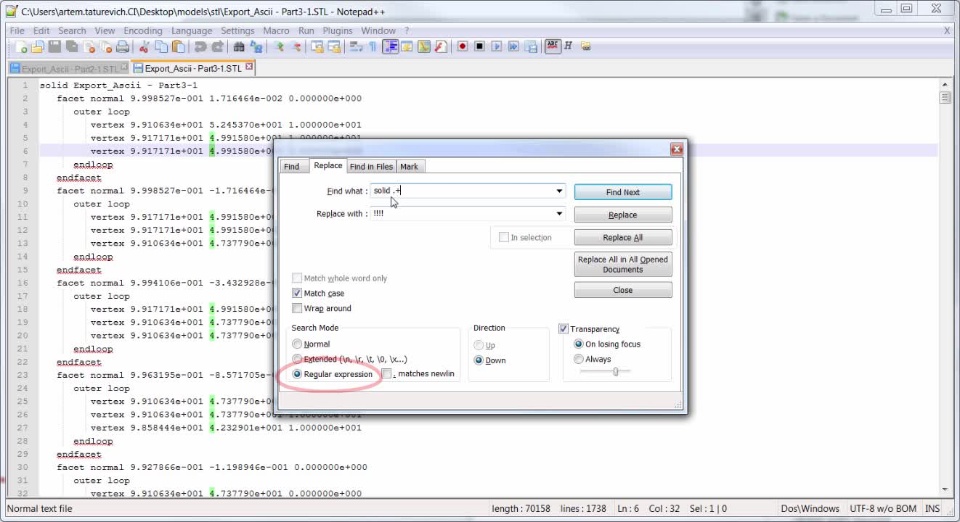This screenshot has height=522, width=960.
Task: Click the Copy toolbar icon
Action: (x=161, y=47)
